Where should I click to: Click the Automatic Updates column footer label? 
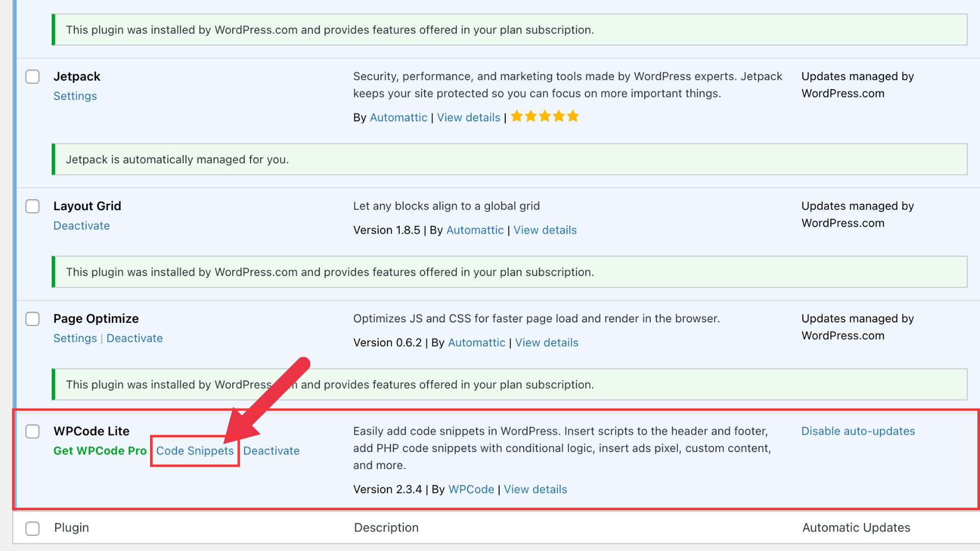pos(856,528)
